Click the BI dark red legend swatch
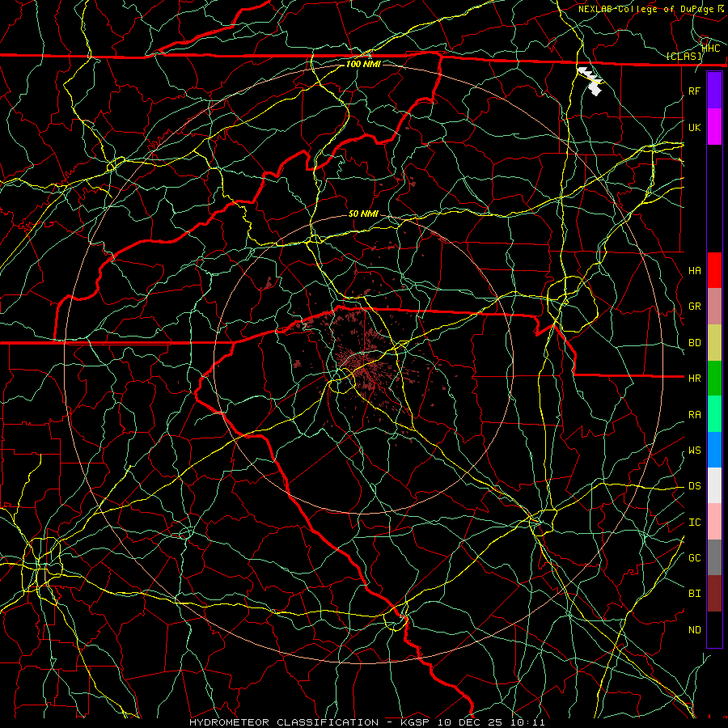This screenshot has height=728, width=728. pos(714,594)
